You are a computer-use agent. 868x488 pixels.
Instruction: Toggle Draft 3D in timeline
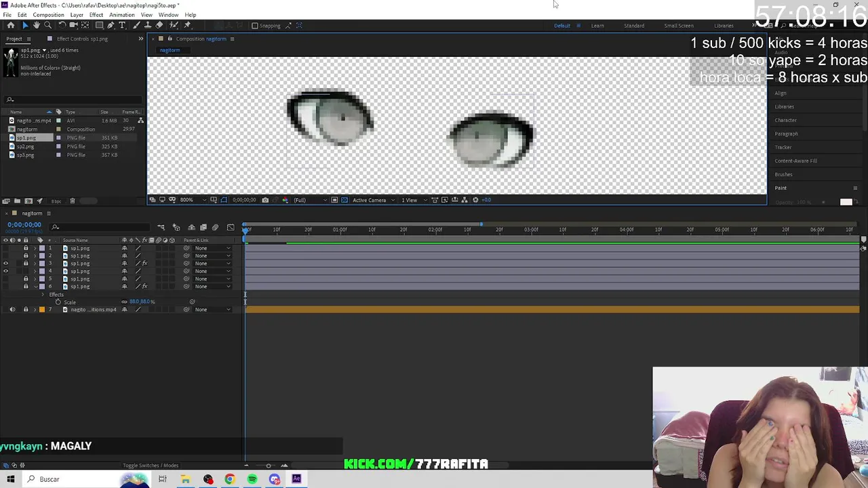(x=176, y=228)
